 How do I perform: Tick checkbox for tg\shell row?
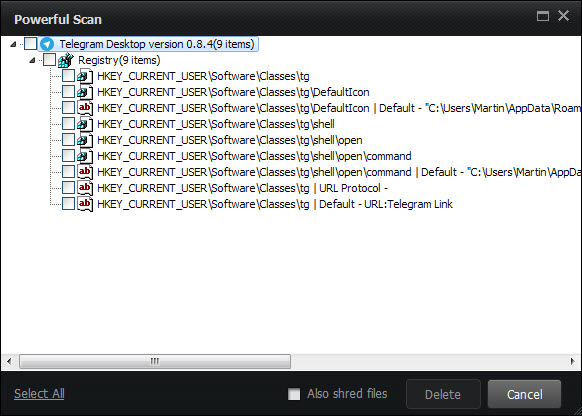coord(68,124)
